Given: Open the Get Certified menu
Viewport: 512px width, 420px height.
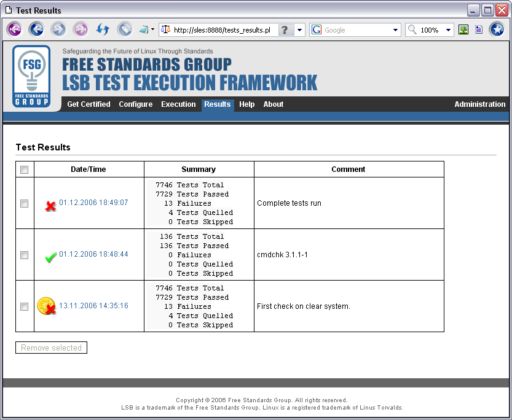Looking at the screenshot, I should 89,104.
